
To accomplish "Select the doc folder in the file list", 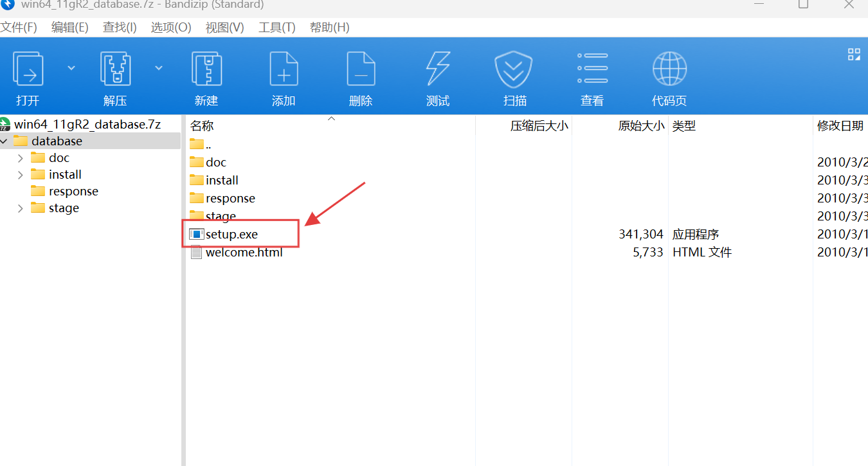I will 216,162.
